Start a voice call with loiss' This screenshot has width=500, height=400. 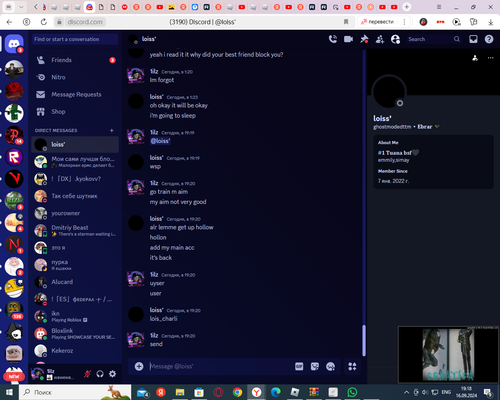click(333, 39)
